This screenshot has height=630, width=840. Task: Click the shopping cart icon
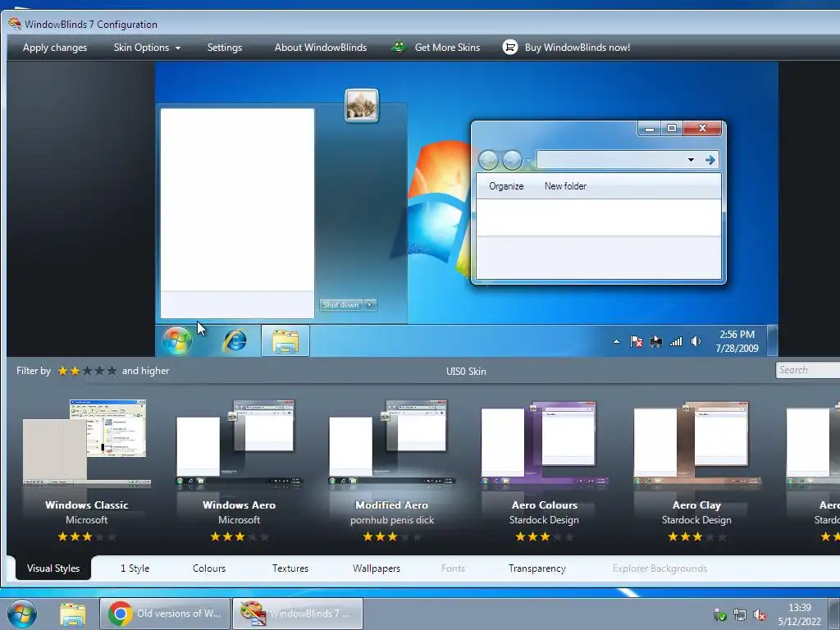(510, 47)
